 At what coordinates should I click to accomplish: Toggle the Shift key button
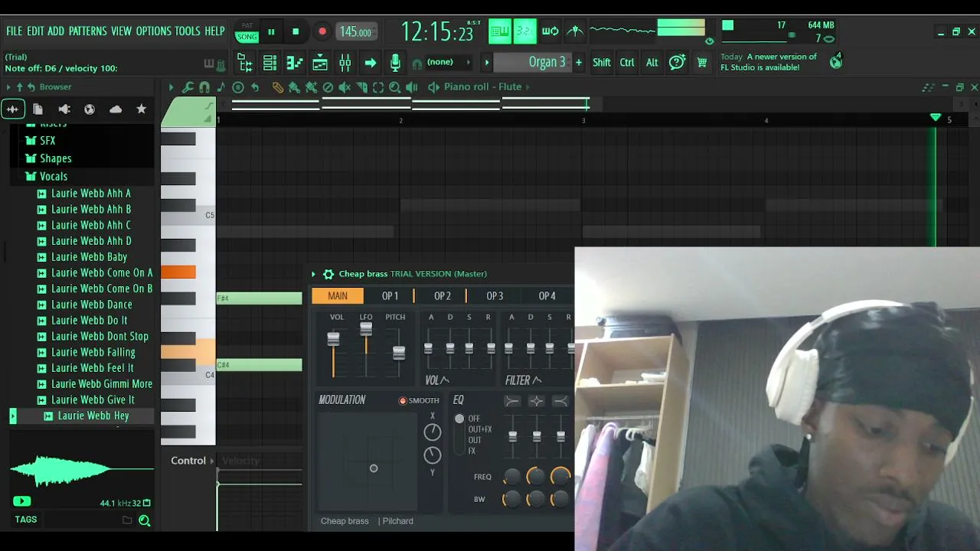coord(602,63)
